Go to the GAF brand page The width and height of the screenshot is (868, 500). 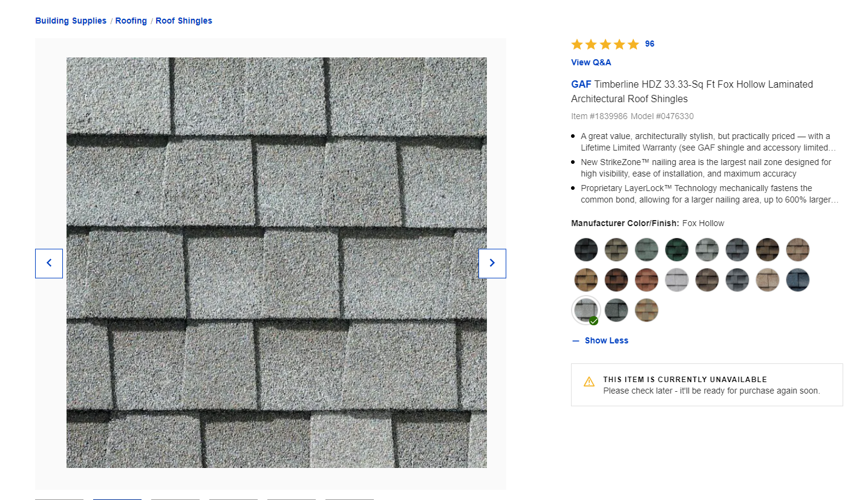coord(581,84)
